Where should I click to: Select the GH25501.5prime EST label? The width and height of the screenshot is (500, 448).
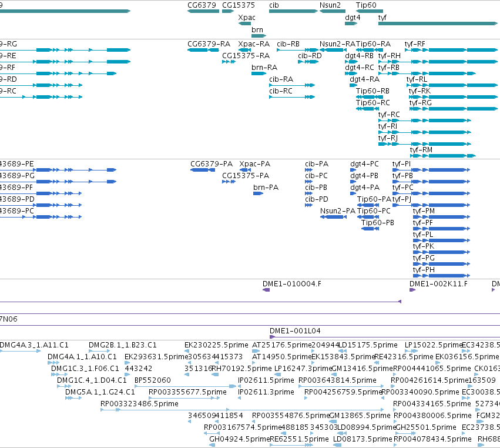click(426, 427)
